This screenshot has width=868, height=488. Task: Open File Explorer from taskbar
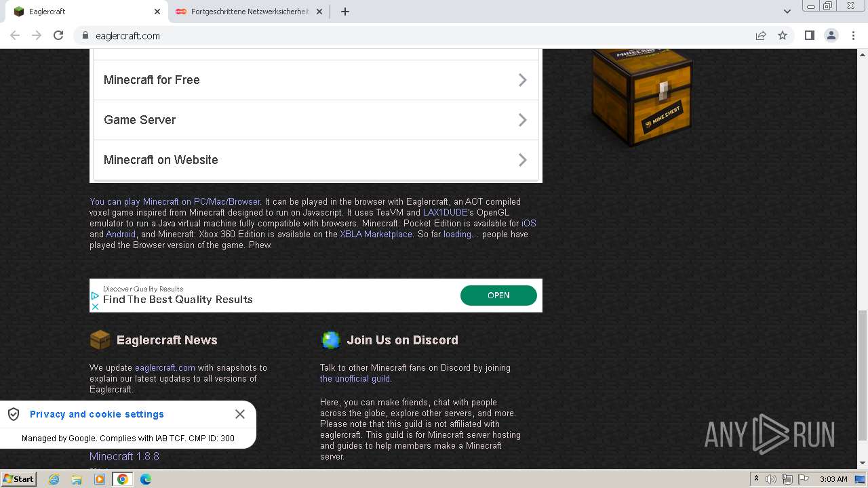tap(77, 479)
